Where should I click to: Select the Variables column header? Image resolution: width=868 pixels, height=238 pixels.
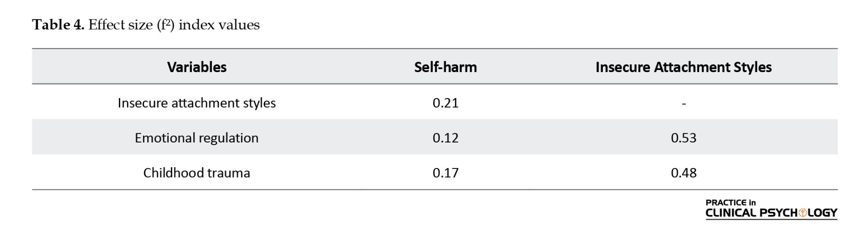[x=197, y=67]
